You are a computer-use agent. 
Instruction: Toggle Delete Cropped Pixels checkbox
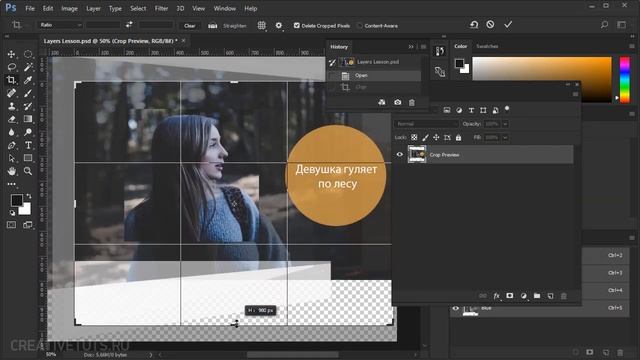pos(297,25)
